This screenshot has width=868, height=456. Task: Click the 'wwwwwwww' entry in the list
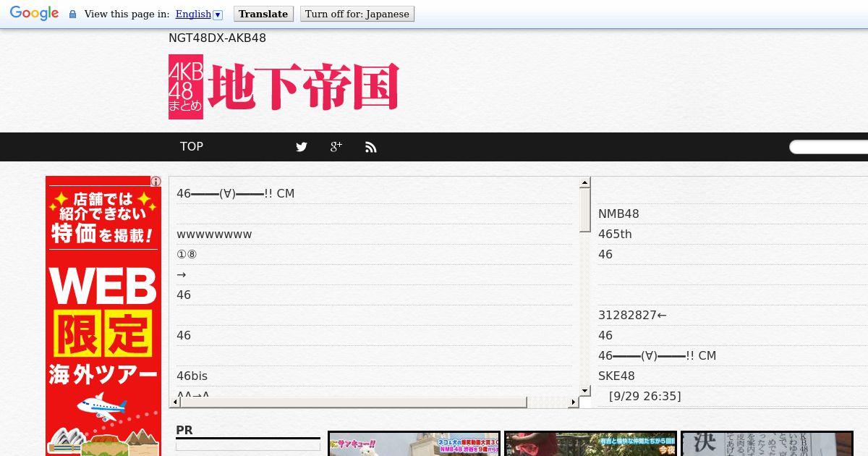214,234
